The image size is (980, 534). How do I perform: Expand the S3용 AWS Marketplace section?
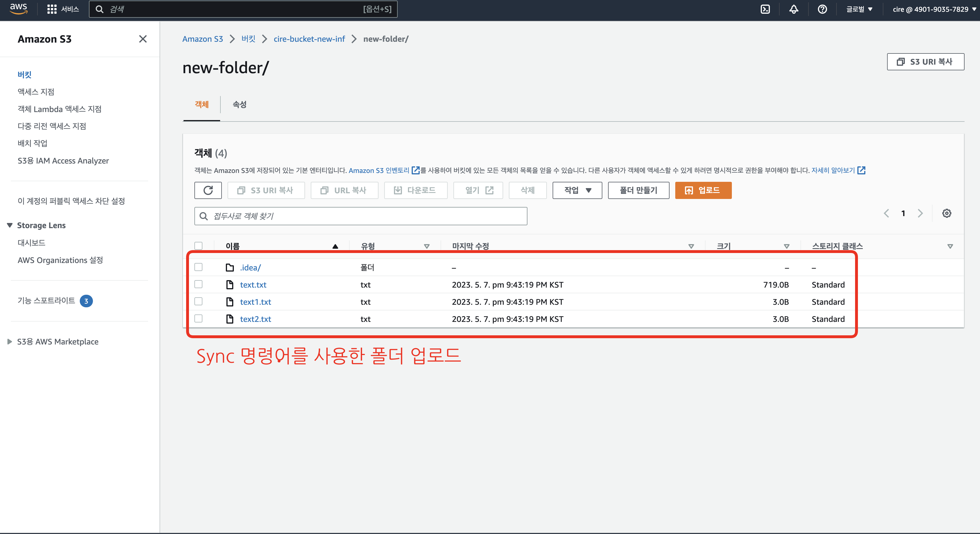tap(10, 342)
